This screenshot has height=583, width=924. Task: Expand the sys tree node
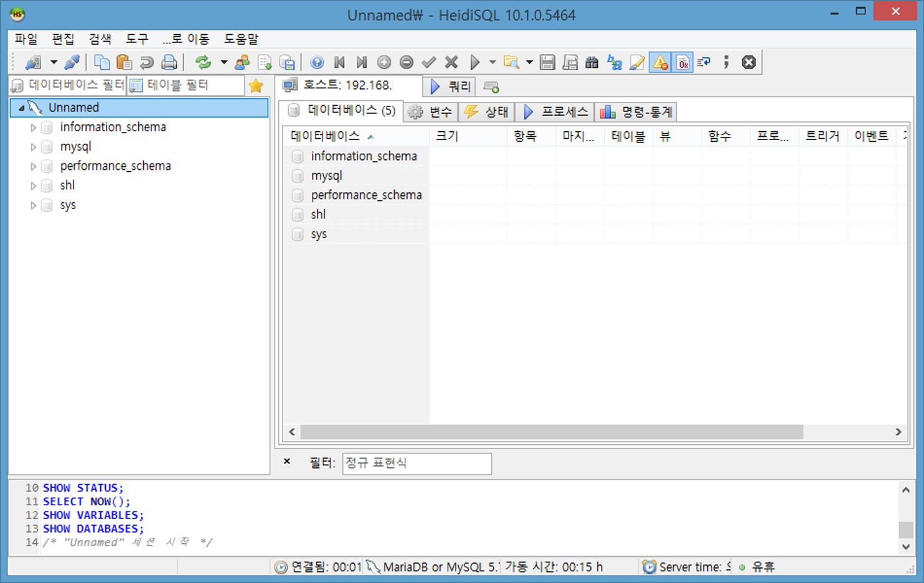point(34,205)
